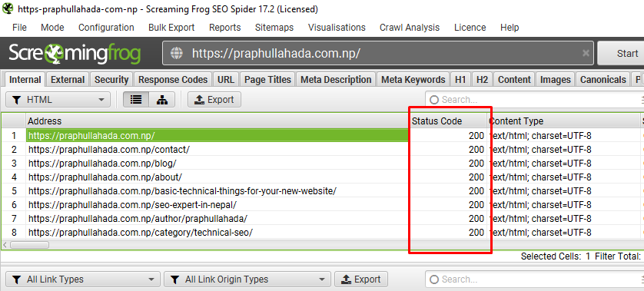Open the Reports menu
644x291 pixels.
(x=225, y=28)
